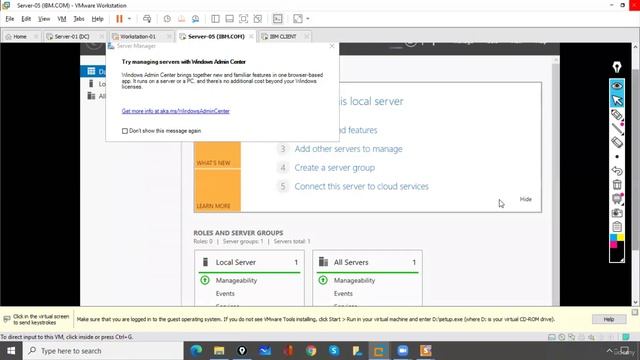
Task: Revert to snapshot using the toolbar icon
Action: (x=181, y=19)
